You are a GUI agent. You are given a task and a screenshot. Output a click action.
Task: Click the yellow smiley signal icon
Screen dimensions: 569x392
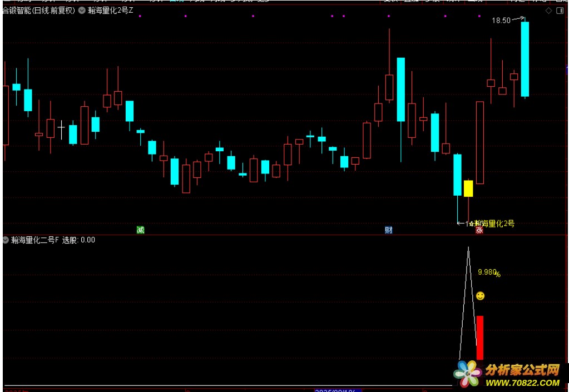(x=480, y=296)
